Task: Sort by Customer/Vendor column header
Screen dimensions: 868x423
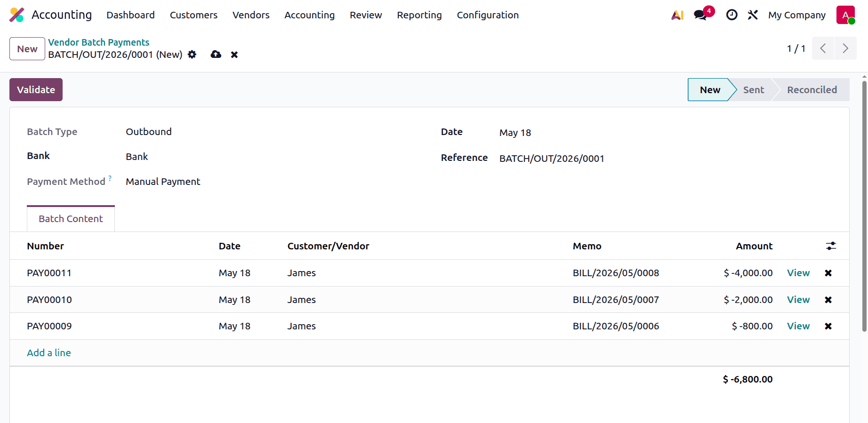Action: [x=328, y=246]
